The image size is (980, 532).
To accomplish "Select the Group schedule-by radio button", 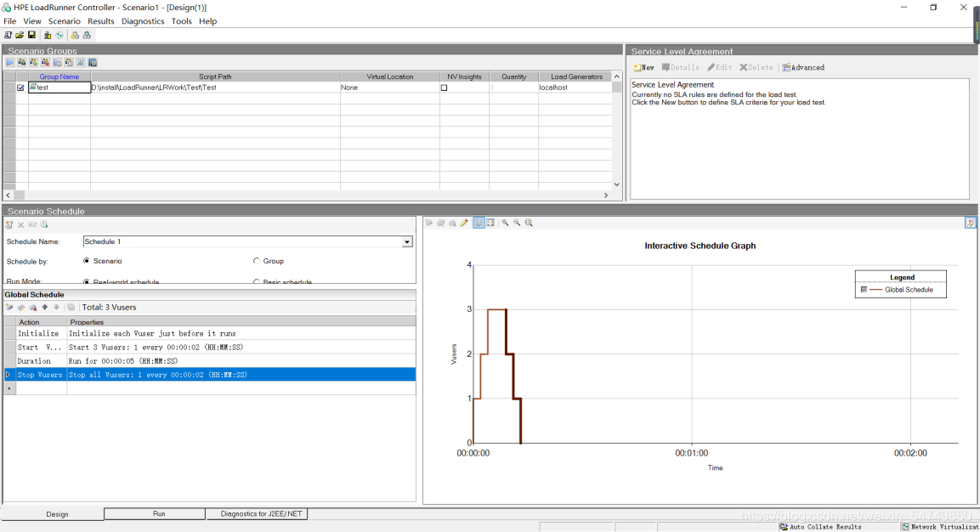I will [x=257, y=261].
